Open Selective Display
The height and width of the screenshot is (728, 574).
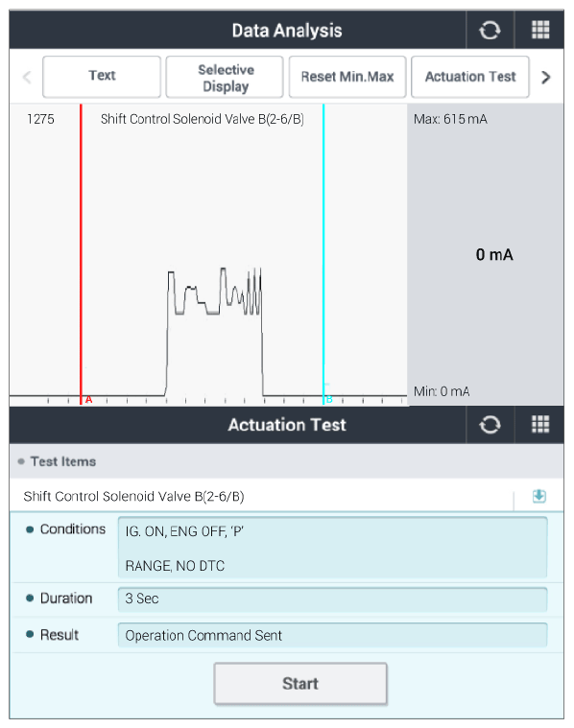[225, 77]
